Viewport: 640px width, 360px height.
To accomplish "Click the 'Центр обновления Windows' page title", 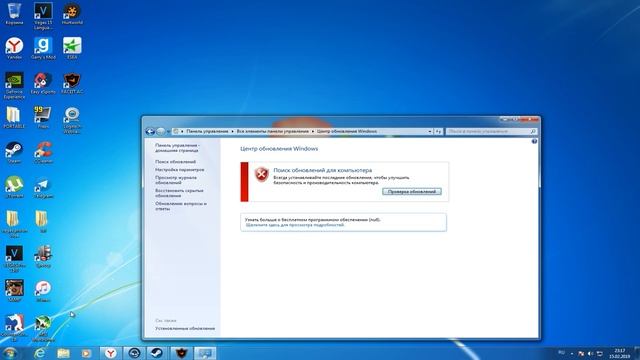I will (279, 149).
